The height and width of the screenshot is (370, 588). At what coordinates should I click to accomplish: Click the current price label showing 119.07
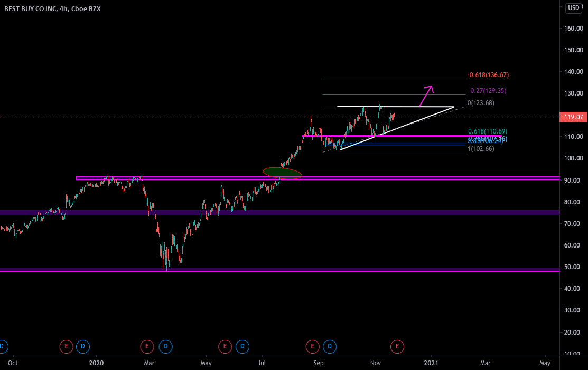point(573,117)
